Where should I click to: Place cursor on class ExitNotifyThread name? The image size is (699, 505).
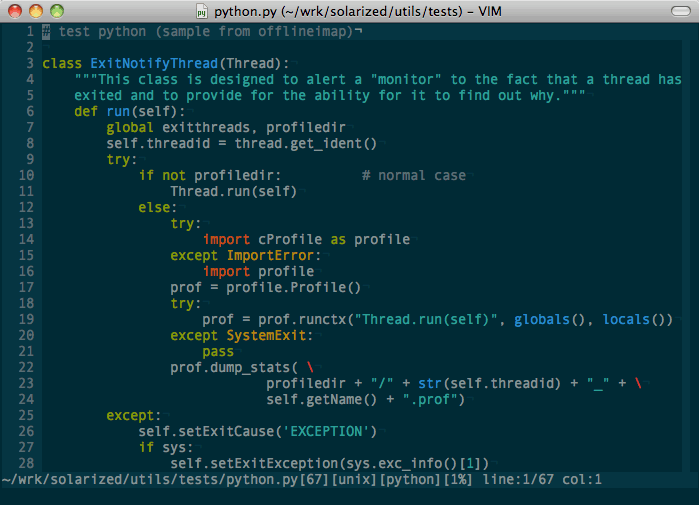pyautogui.click(x=153, y=63)
